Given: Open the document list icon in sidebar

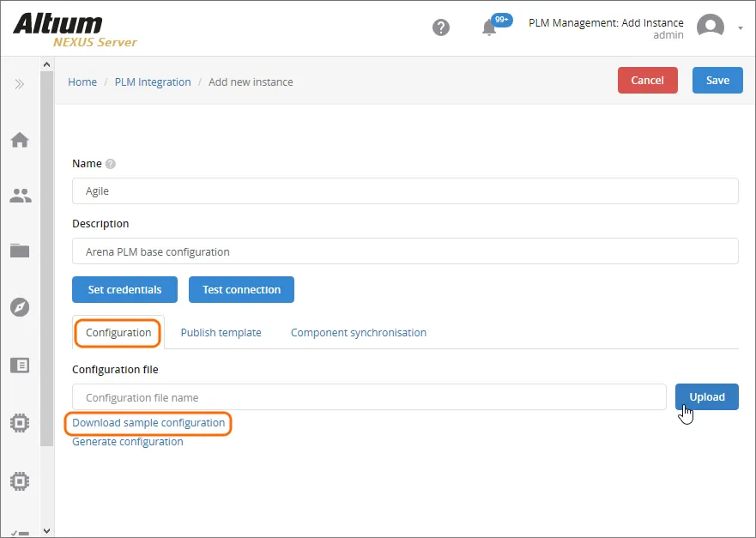Looking at the screenshot, I should (x=20, y=365).
